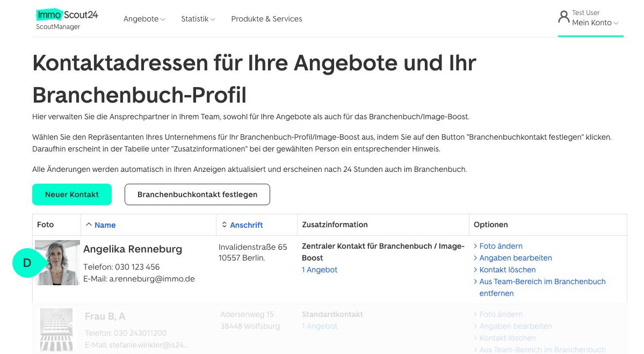Screen dimensions: 644x354
Task: Click Angelika Renneburg's profile photo
Action: coord(56,263)
